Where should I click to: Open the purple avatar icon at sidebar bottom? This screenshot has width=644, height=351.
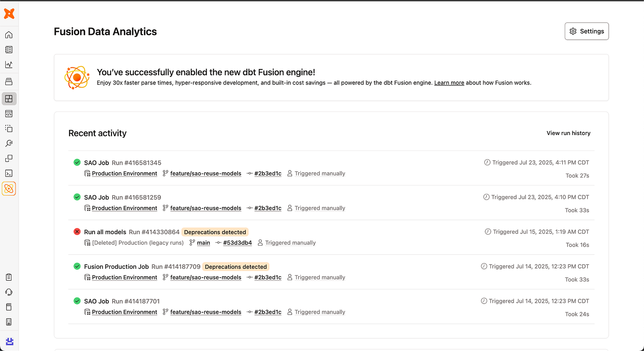tap(9, 341)
